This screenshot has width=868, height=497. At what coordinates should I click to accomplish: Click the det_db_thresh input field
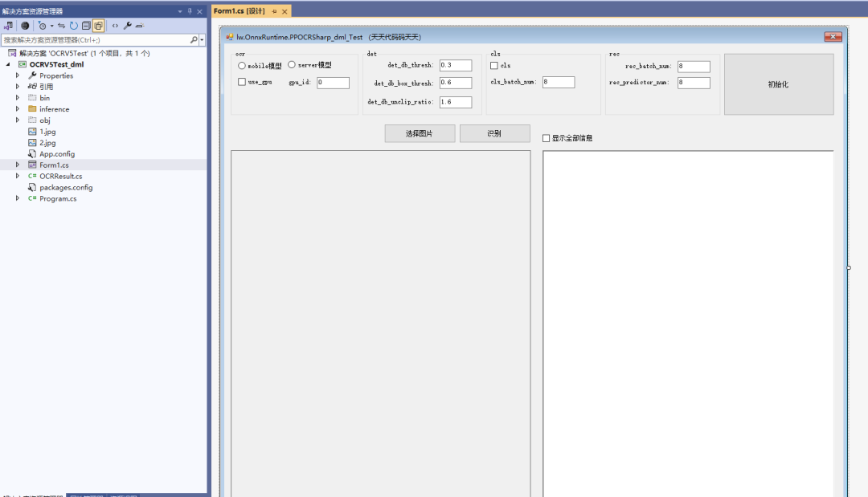click(456, 65)
